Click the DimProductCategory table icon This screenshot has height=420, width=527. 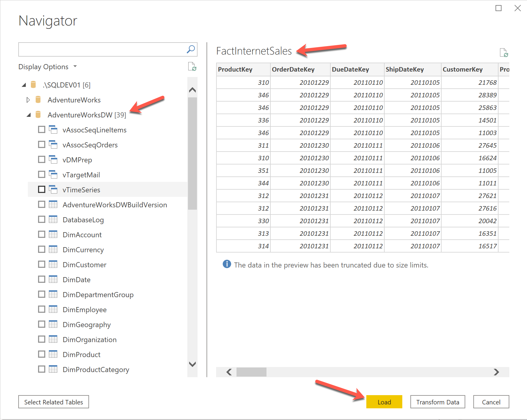pos(53,369)
